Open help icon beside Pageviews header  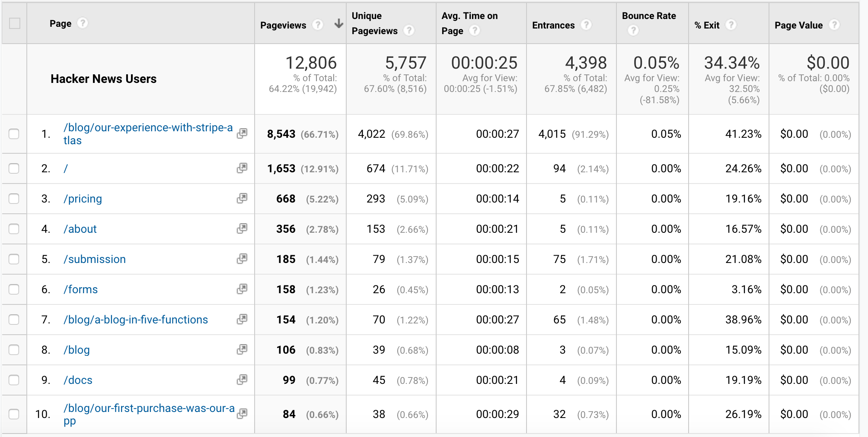318,25
